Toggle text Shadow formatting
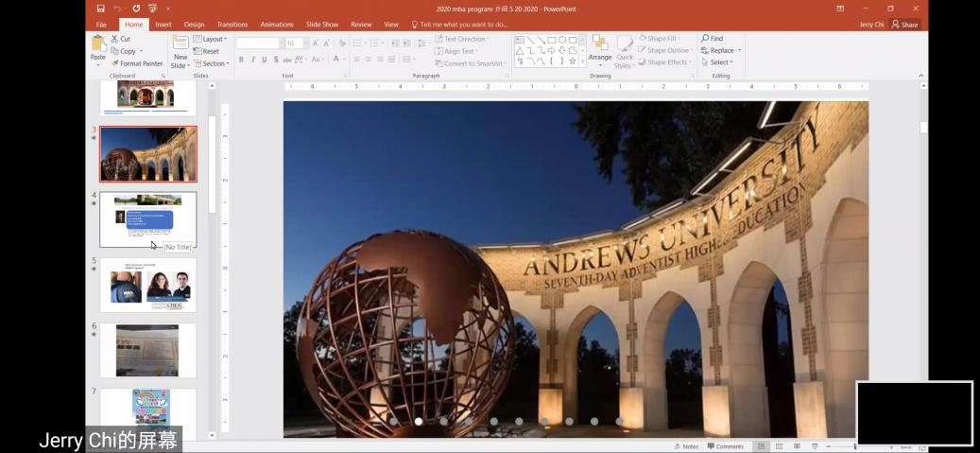Image resolution: width=980 pixels, height=453 pixels. [x=276, y=60]
